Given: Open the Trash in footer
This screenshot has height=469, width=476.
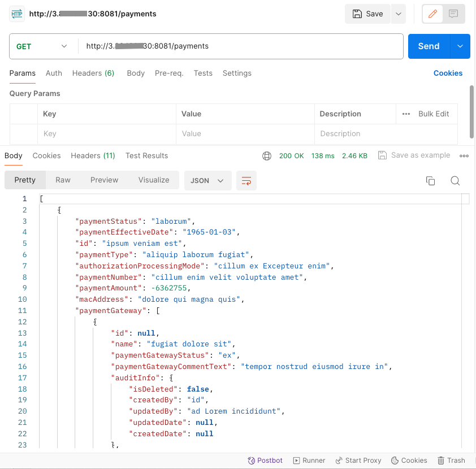Looking at the screenshot, I should pos(450,461).
